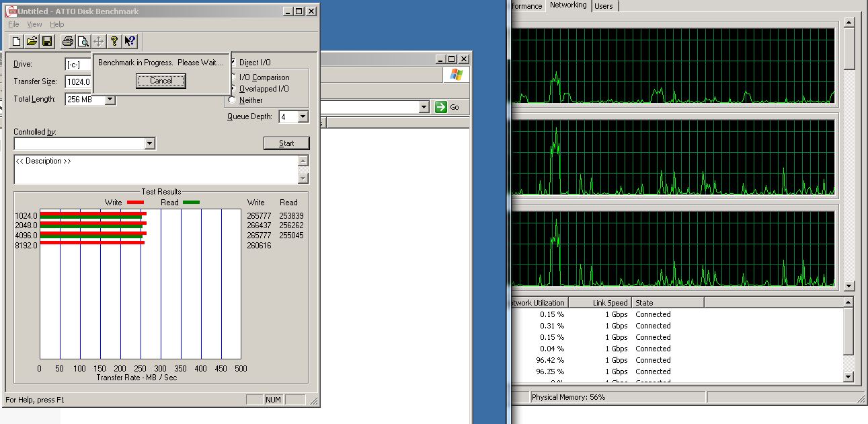The width and height of the screenshot is (868, 424).
Task: Click the Drive selector field
Action: 78,65
